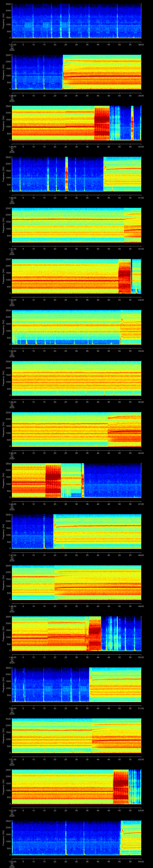Click the 54:00 end time label
The image size is (153, 868).
[x=141, y=861]
